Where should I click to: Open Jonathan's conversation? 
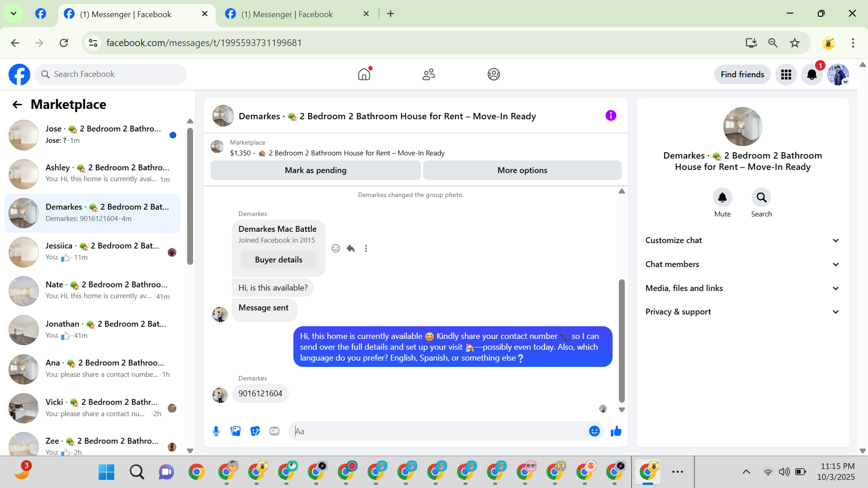coord(92,330)
